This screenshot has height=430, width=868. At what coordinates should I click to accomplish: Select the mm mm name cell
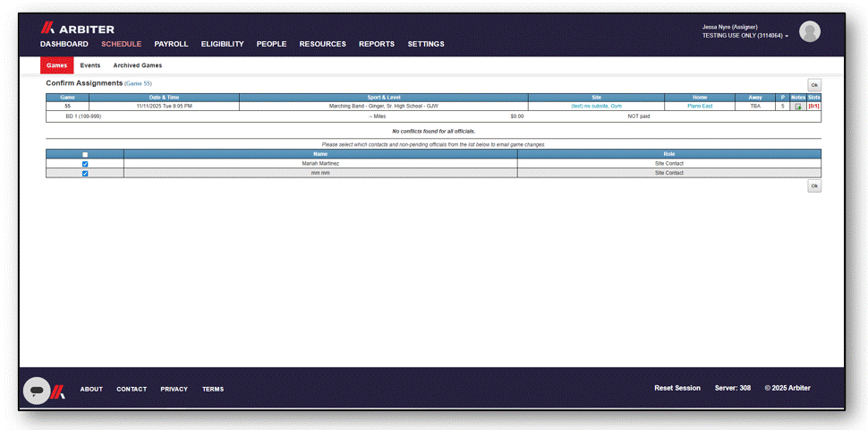coord(320,173)
